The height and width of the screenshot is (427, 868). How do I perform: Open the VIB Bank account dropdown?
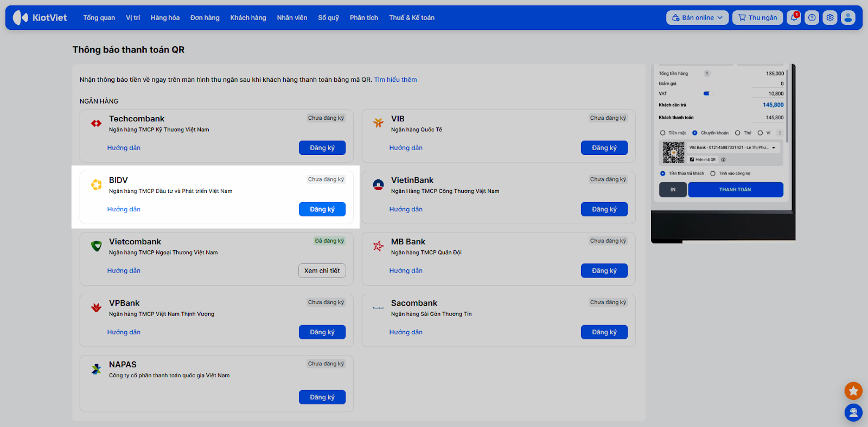click(774, 147)
